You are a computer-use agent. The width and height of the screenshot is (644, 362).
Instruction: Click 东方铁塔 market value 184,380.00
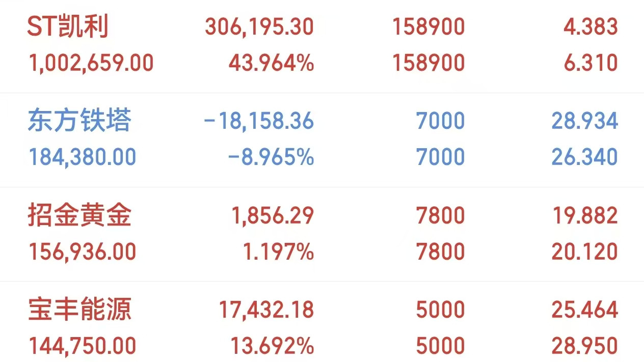coord(82,157)
